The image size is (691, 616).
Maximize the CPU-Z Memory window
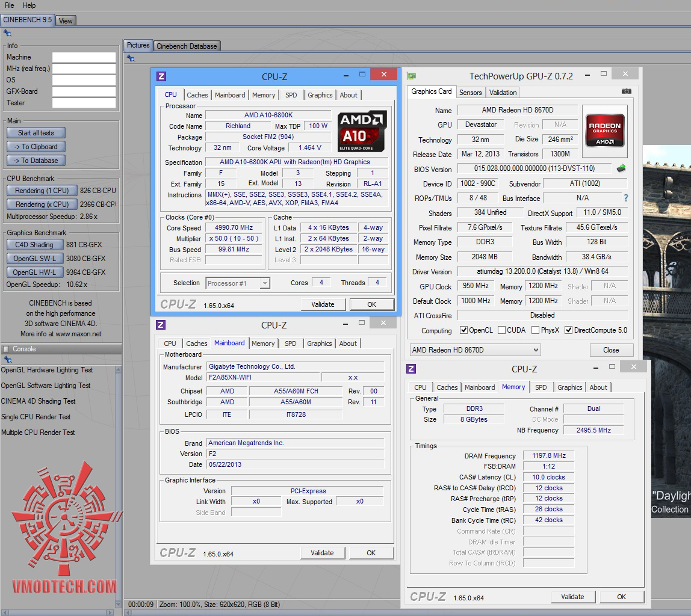click(x=612, y=367)
